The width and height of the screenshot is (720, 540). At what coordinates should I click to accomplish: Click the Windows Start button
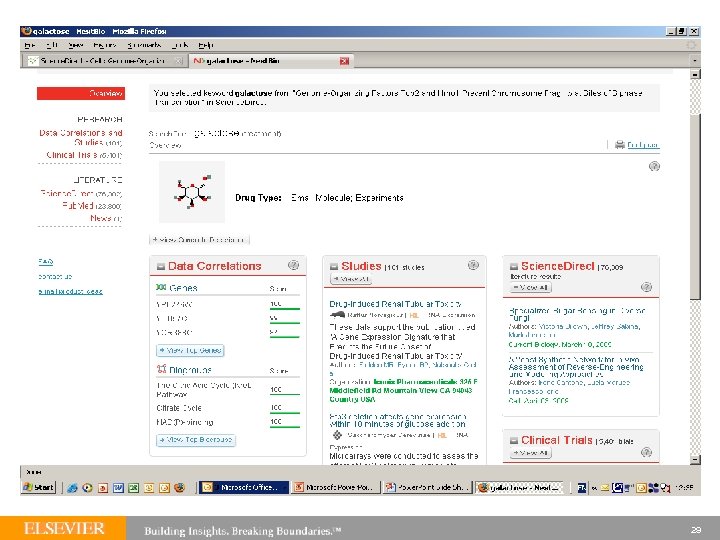tap(39, 487)
